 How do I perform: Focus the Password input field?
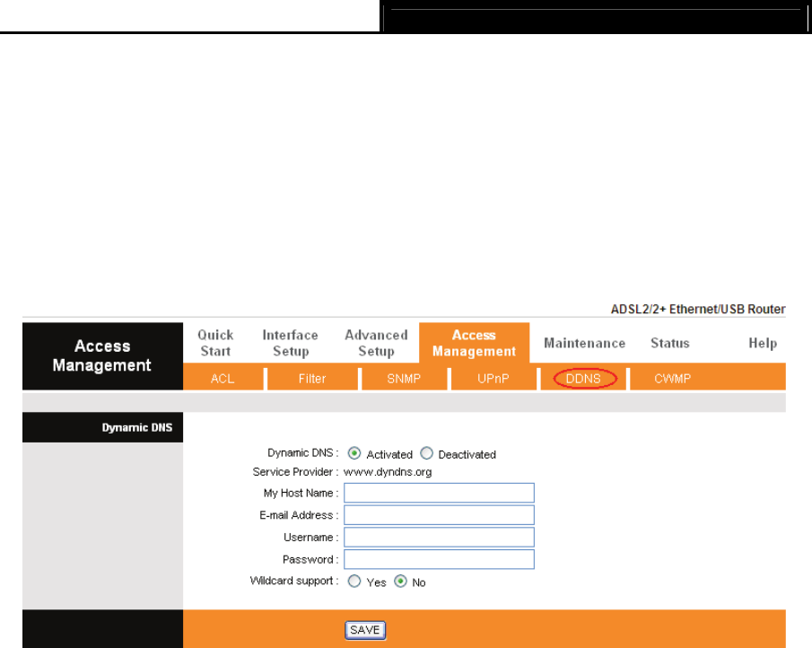click(x=439, y=559)
